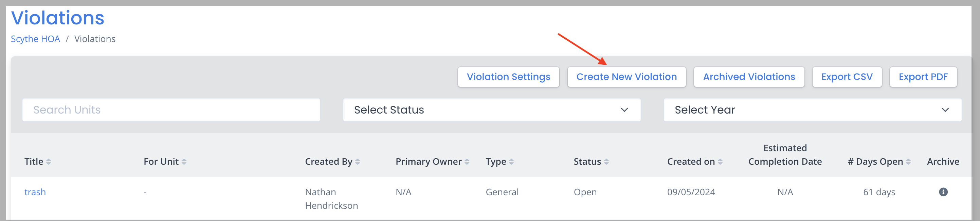The height and width of the screenshot is (221, 980).
Task: Sort by Type column arrows
Action: (x=511, y=162)
